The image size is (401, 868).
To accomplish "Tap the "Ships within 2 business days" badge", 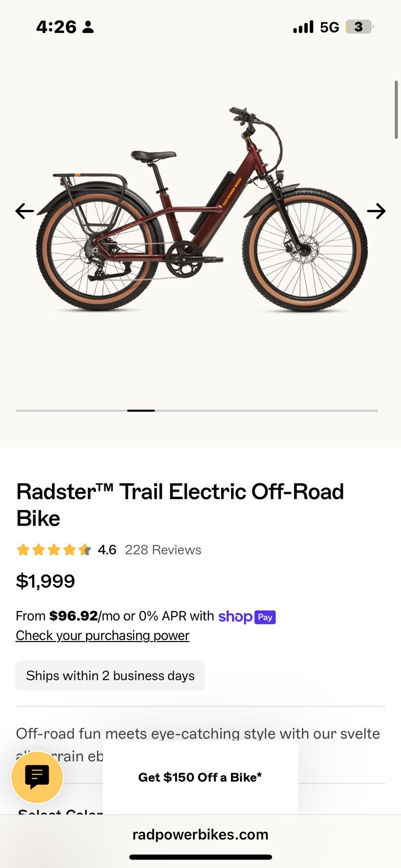I will tap(110, 675).
